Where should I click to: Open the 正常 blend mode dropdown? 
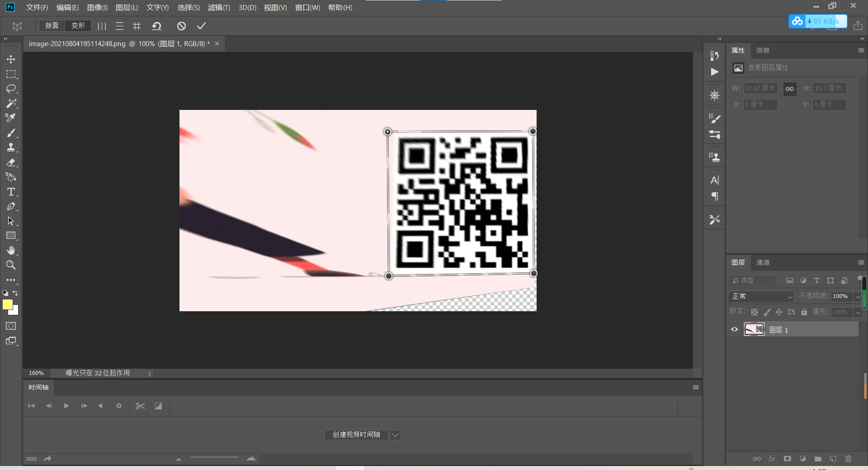click(762, 296)
